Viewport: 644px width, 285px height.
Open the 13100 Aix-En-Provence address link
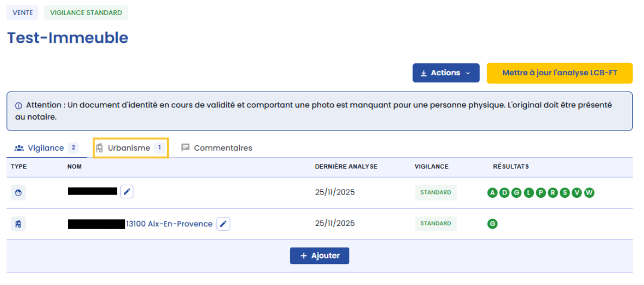click(169, 224)
